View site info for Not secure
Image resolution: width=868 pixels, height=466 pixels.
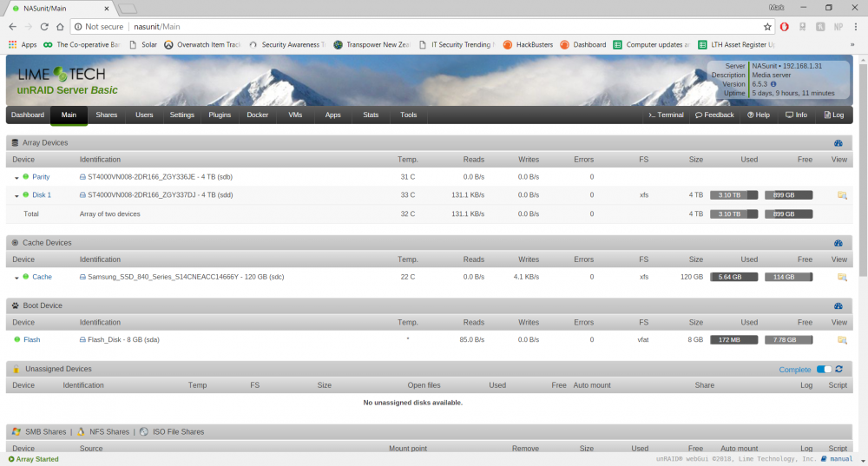click(x=99, y=27)
